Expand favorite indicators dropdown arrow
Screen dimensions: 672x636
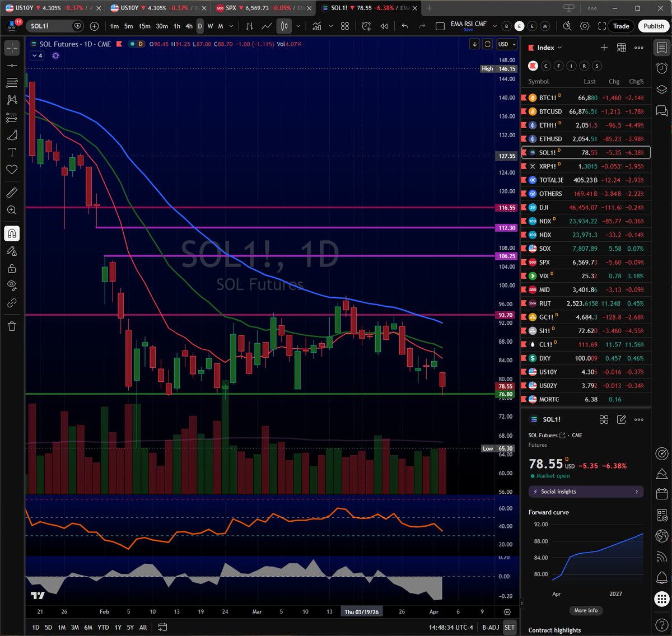(330, 26)
